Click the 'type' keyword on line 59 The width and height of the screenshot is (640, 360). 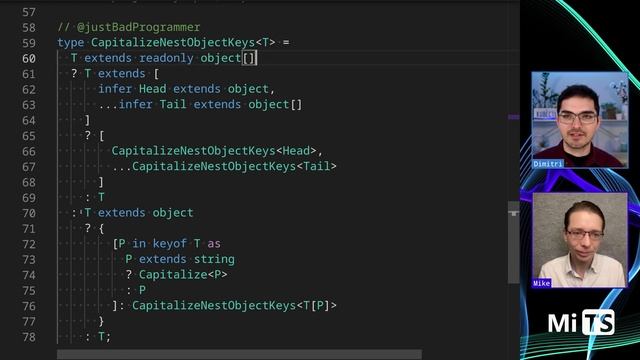71,43
